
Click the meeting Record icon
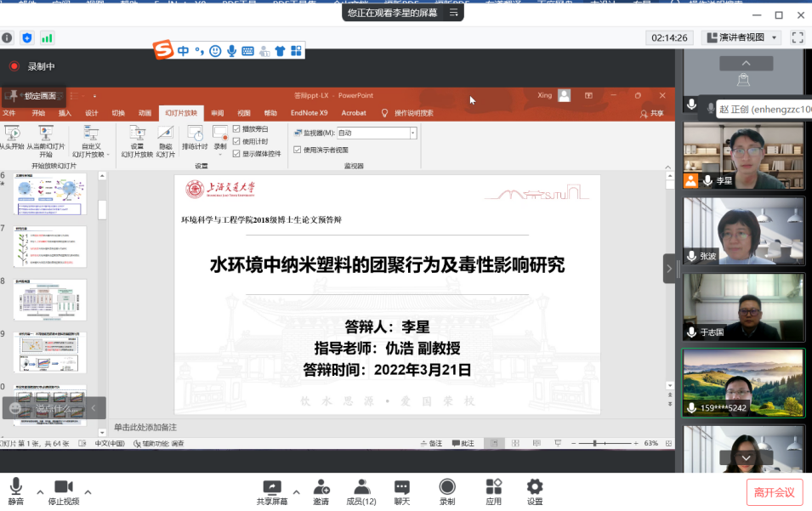coord(446,485)
